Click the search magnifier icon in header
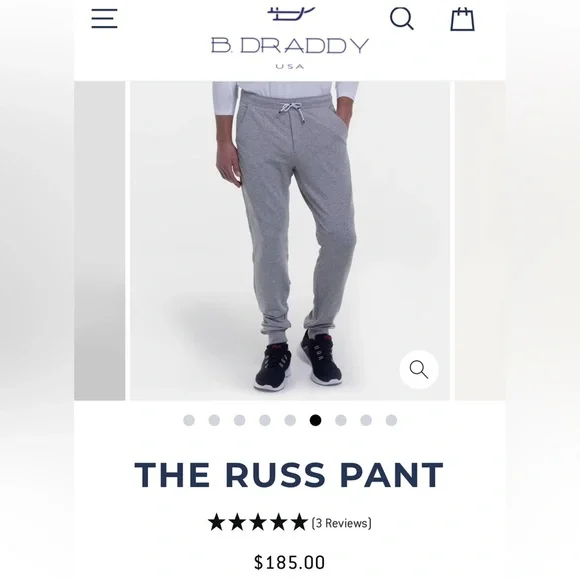 (x=402, y=18)
